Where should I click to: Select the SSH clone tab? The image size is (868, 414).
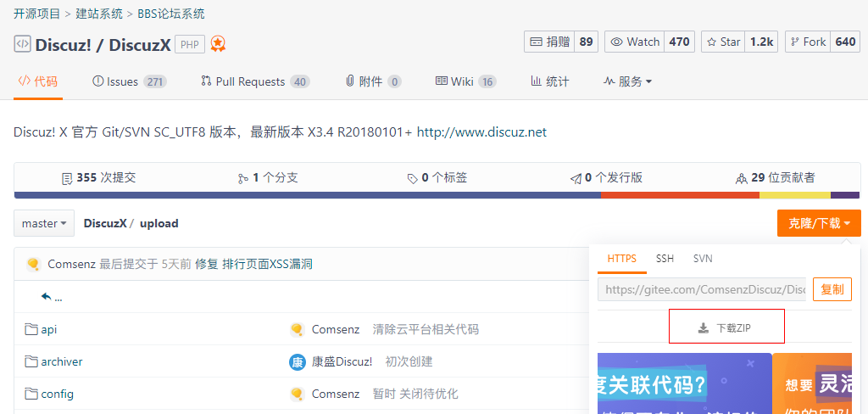665,258
